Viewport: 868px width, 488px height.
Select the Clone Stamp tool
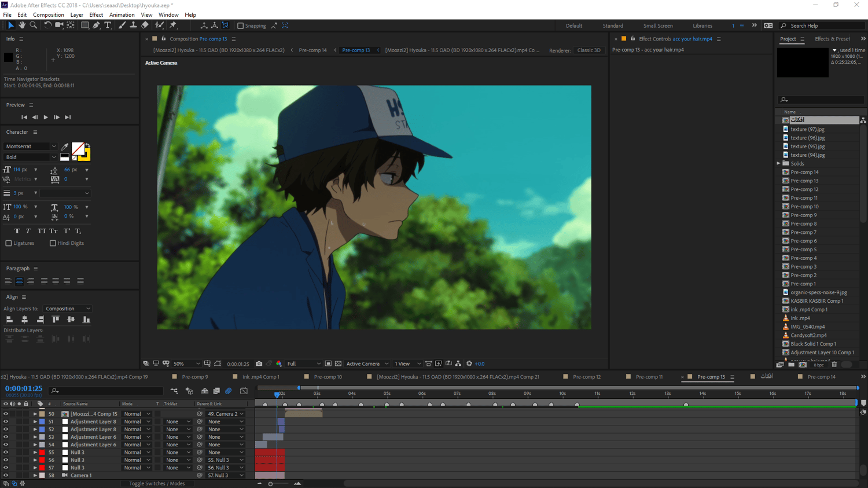click(x=133, y=25)
